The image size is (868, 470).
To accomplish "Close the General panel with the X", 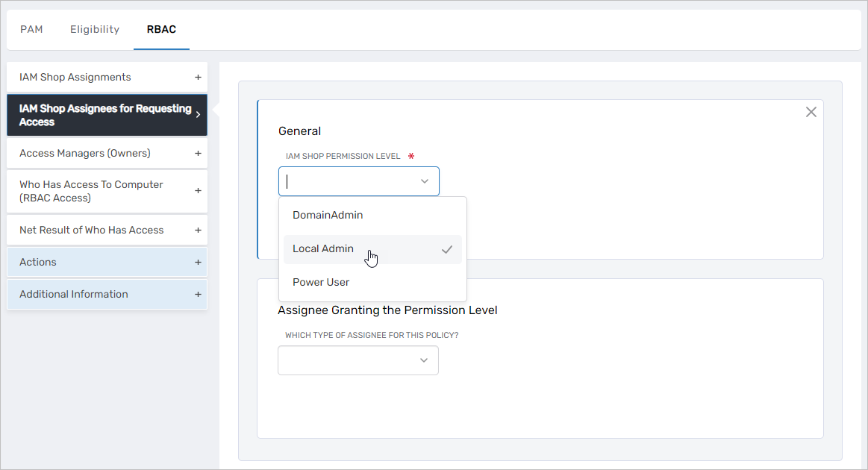I will (811, 111).
